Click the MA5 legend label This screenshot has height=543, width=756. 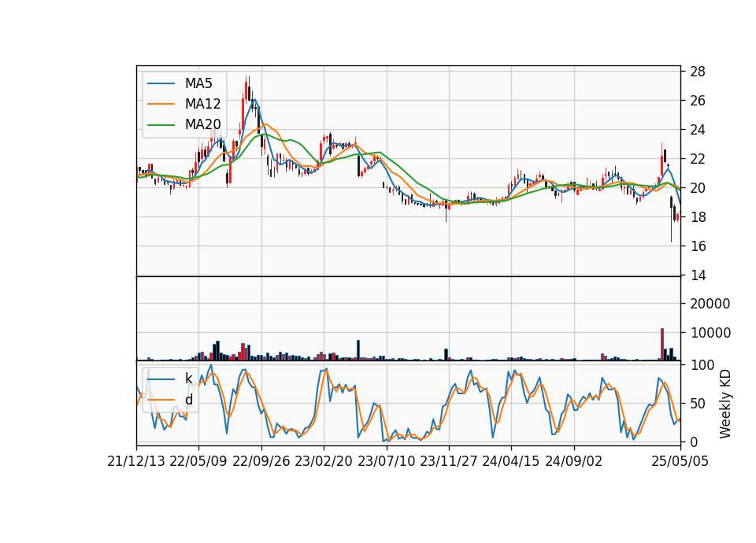(x=198, y=83)
